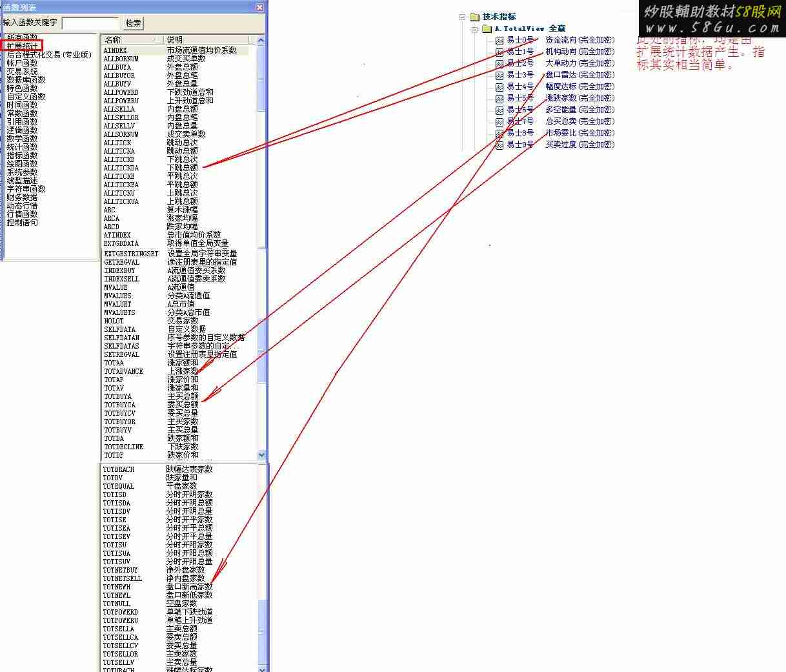Image resolution: width=786 pixels, height=672 pixels.
Task: Select the 自定义函数 category
Action: pos(26,96)
